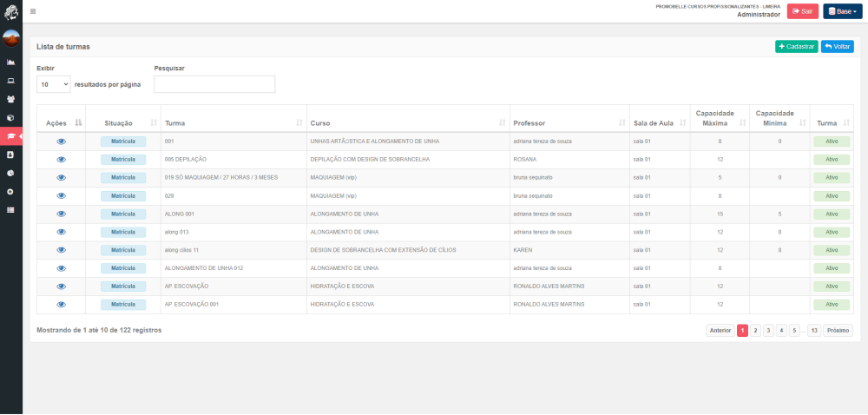Click Matrícula badge for turma 001
The width and height of the screenshot is (868, 415).
[123, 142]
